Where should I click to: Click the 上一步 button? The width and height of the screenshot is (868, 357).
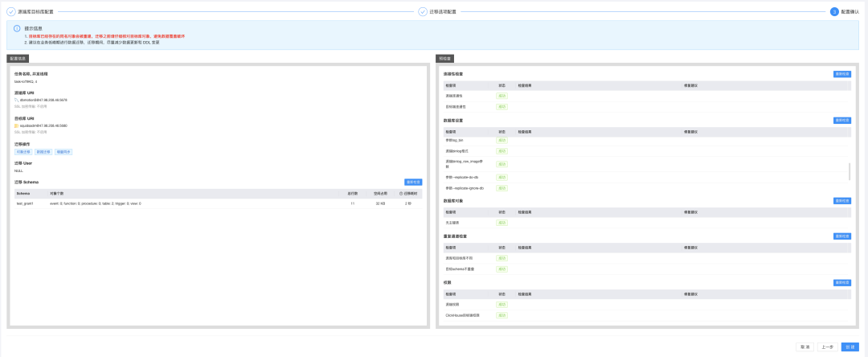(826, 347)
